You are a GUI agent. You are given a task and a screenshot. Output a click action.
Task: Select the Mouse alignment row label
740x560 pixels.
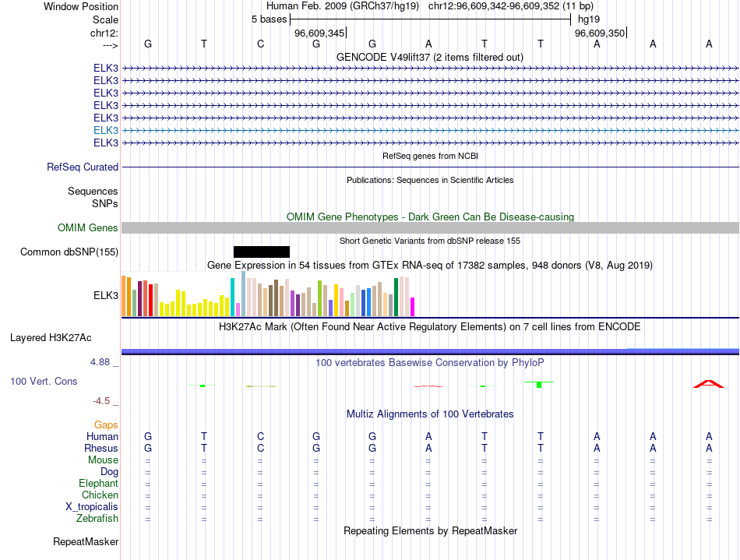(x=104, y=460)
